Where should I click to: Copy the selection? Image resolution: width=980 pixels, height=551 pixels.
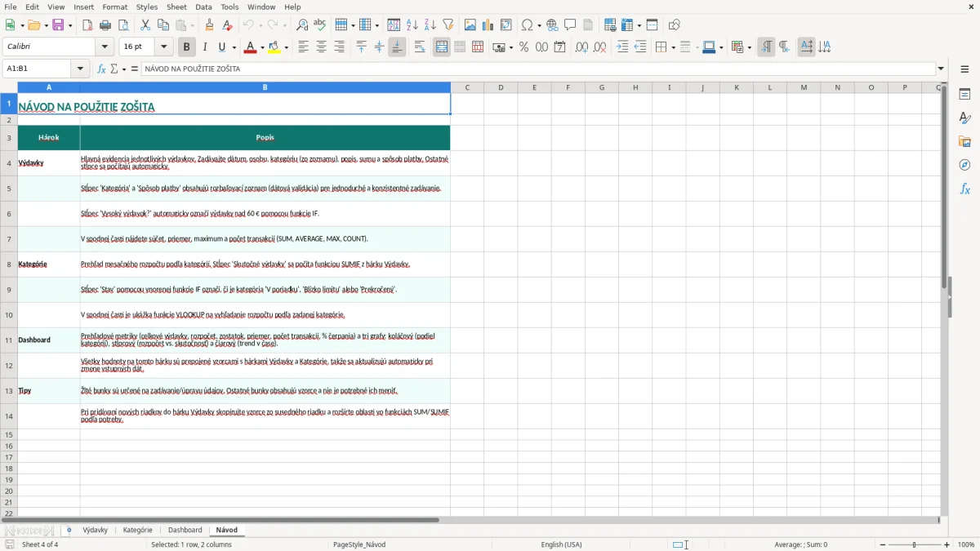[x=163, y=25]
